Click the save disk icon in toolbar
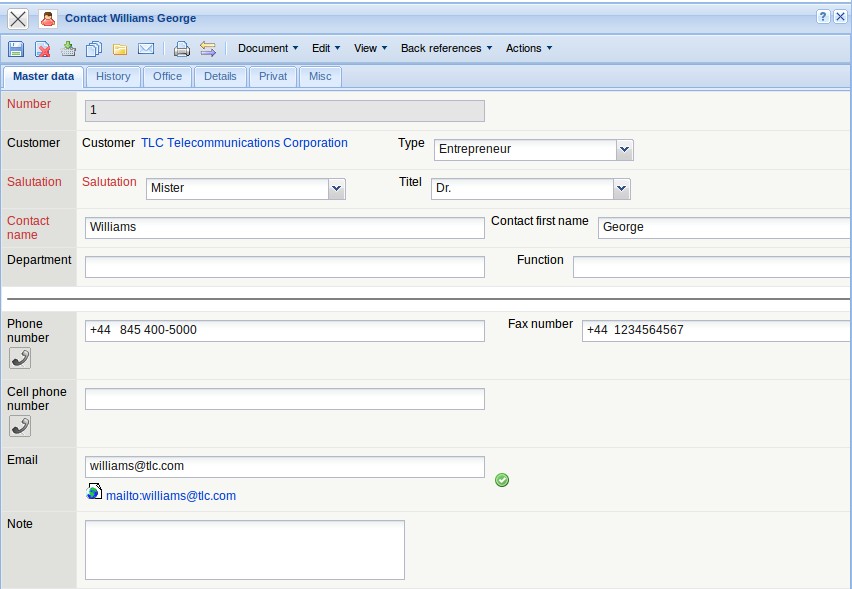Image resolution: width=852 pixels, height=589 pixels. point(16,48)
